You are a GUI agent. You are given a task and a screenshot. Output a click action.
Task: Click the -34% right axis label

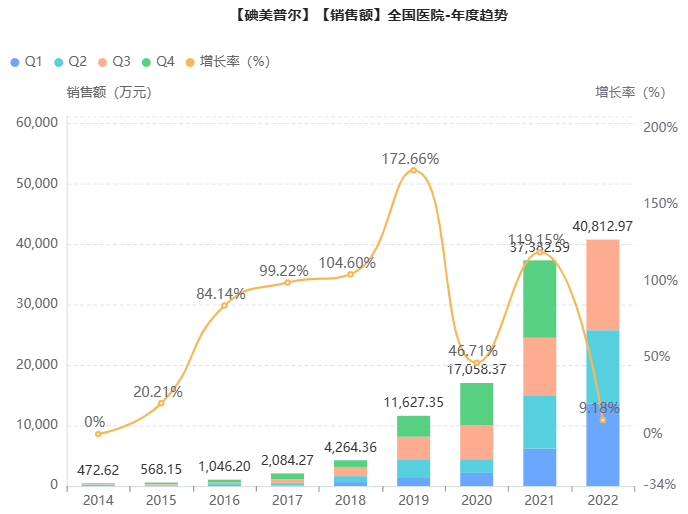[659, 485]
